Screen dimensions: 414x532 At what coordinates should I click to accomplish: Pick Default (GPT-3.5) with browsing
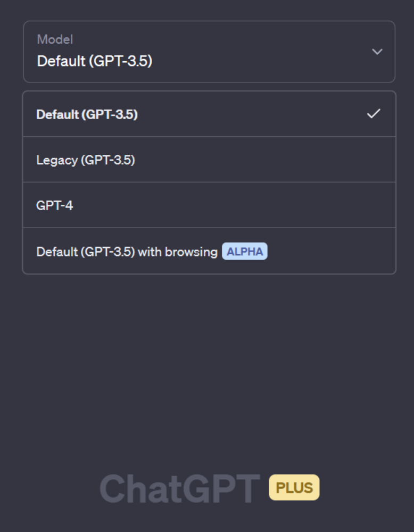pos(127,252)
